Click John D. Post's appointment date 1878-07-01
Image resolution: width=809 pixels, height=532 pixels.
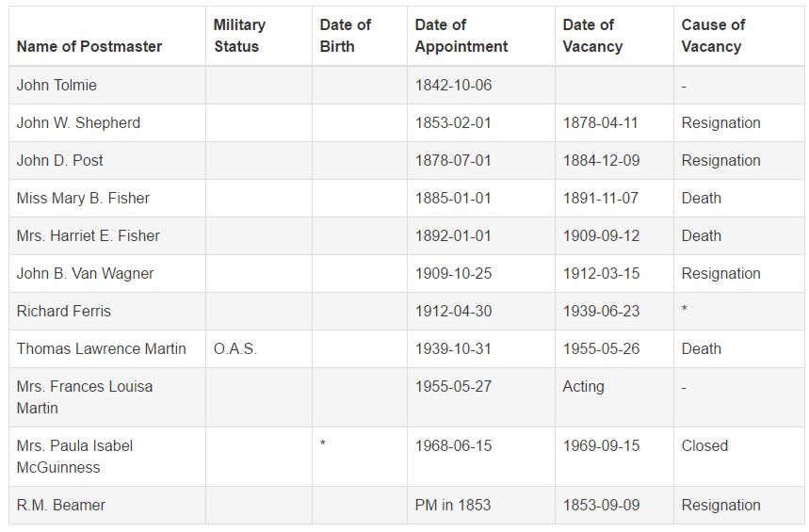point(453,160)
